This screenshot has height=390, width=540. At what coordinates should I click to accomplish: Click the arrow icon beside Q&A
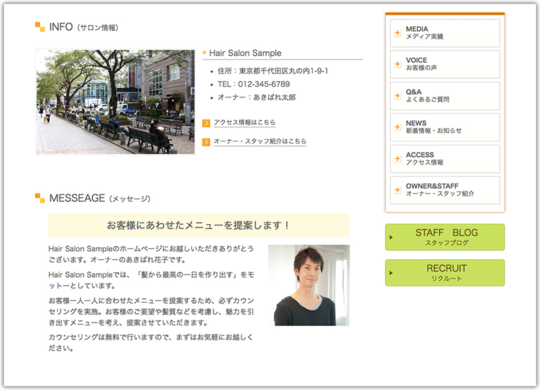click(397, 95)
